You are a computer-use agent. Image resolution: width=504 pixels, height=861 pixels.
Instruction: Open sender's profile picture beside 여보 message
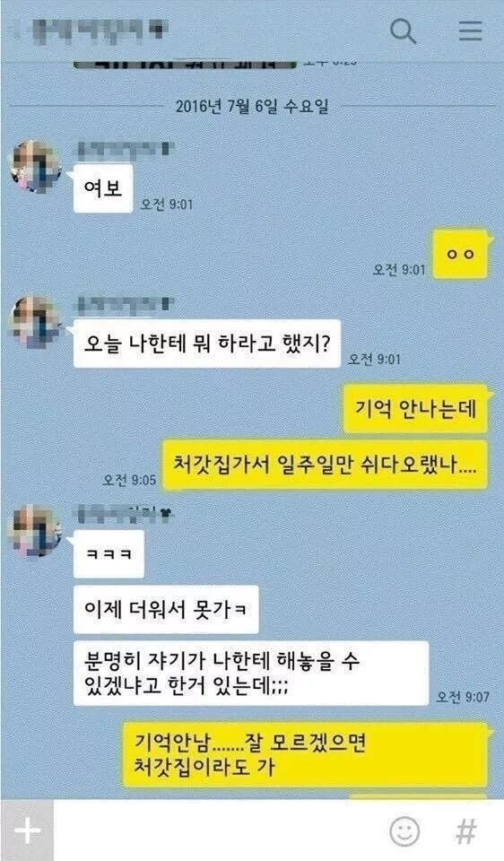36,167
